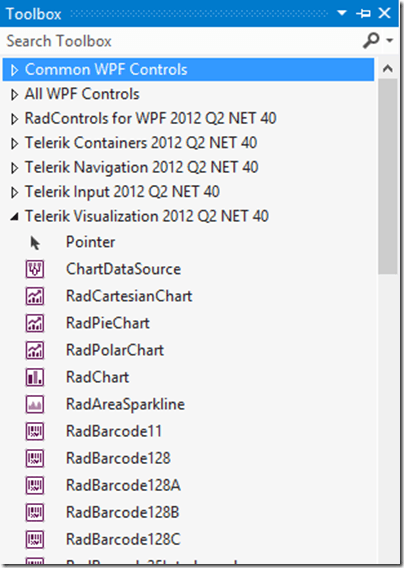
Task: Select RadBarcode11 item text
Action: (x=114, y=431)
